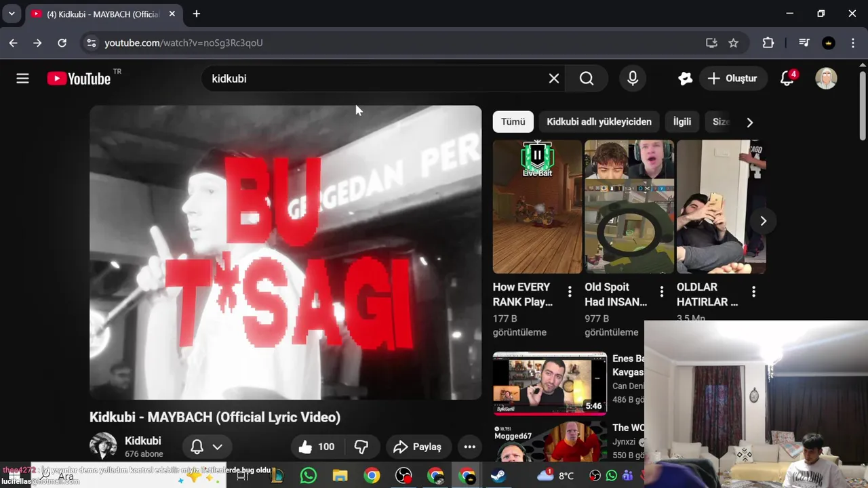Click the search magnifier button
Image resolution: width=868 pixels, height=488 pixels.
pos(587,79)
